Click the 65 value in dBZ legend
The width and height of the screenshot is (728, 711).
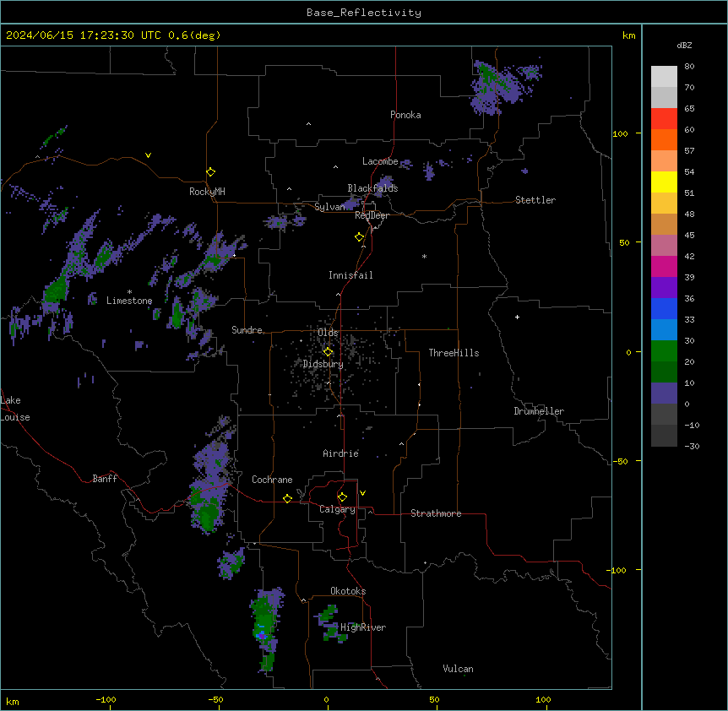[x=689, y=109]
